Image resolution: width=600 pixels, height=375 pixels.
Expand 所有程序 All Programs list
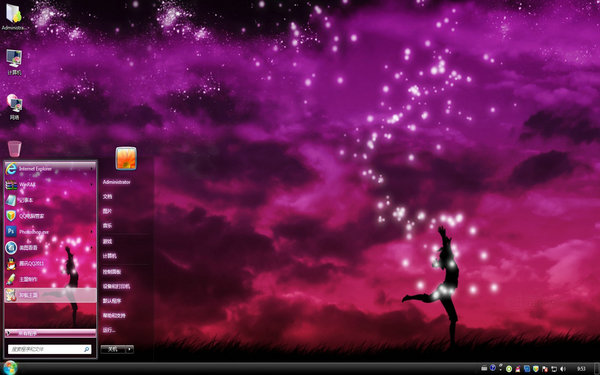coord(50,333)
